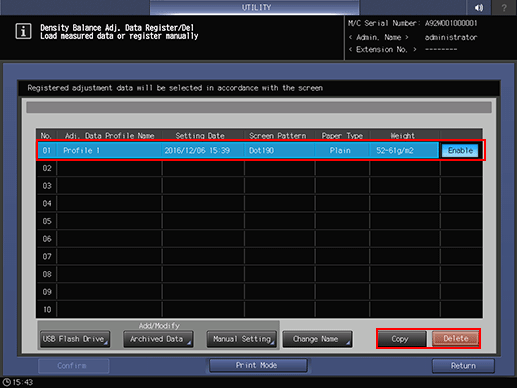The image size is (517, 388).
Task: Open the sound settings speaker icon
Action: 479,7
